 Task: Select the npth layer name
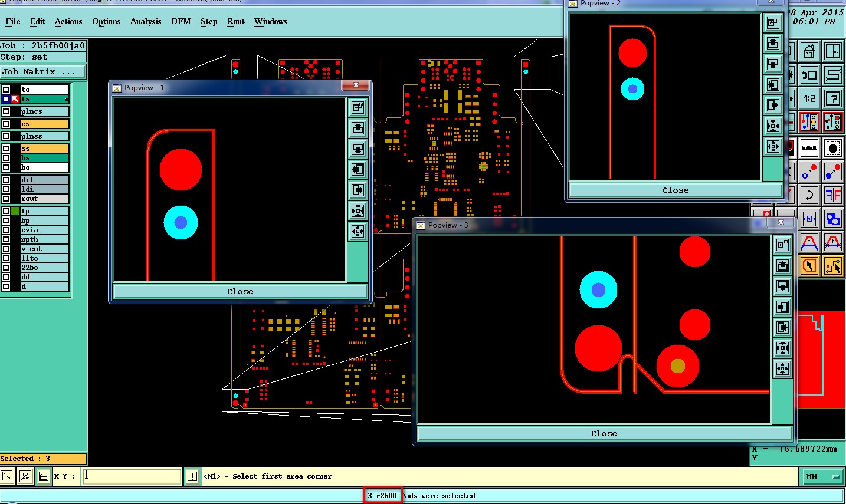pyautogui.click(x=44, y=239)
